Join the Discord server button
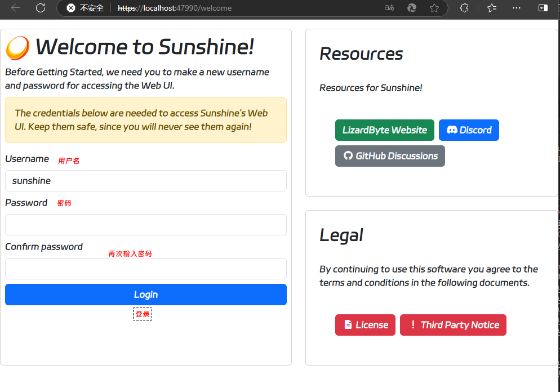Image resolution: width=560 pixels, height=392 pixels. (469, 130)
